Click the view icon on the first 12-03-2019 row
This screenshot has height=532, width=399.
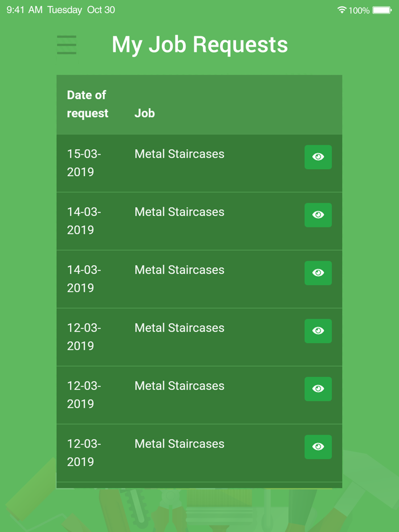(x=318, y=331)
